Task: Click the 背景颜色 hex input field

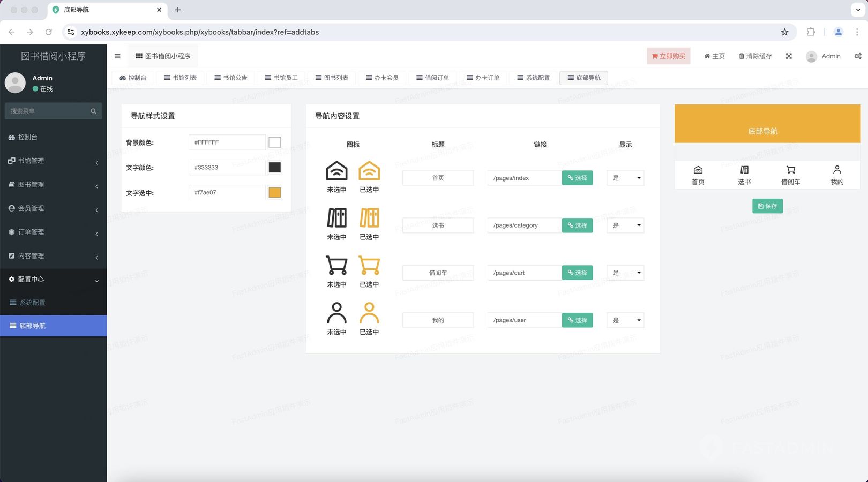Action: point(227,142)
